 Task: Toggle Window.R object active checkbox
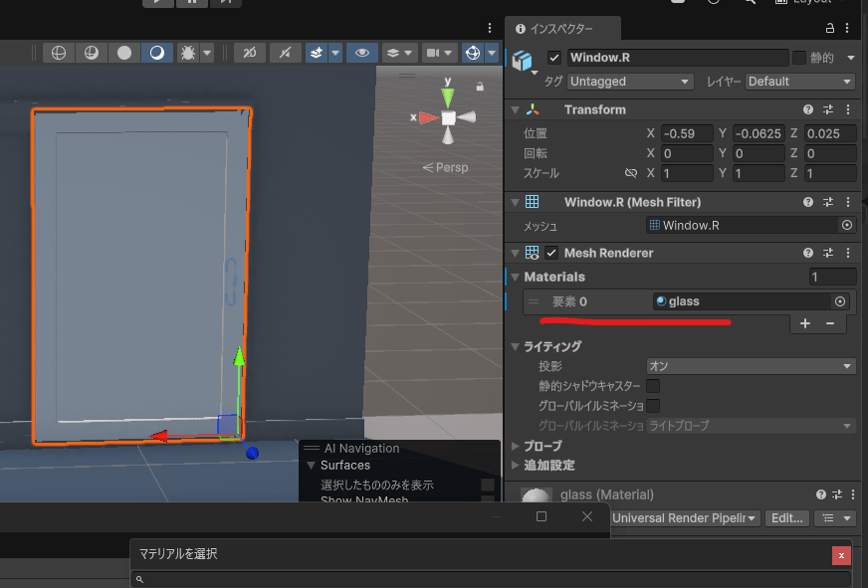(554, 58)
